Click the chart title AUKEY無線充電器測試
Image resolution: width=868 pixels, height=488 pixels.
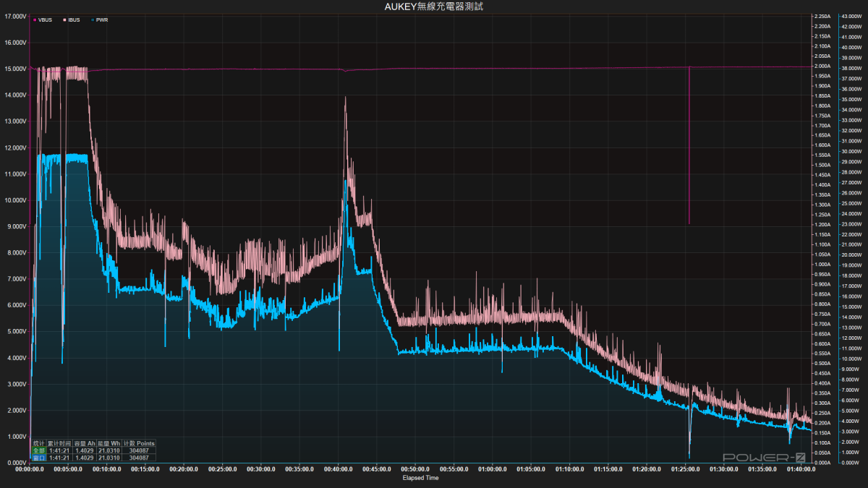[433, 7]
